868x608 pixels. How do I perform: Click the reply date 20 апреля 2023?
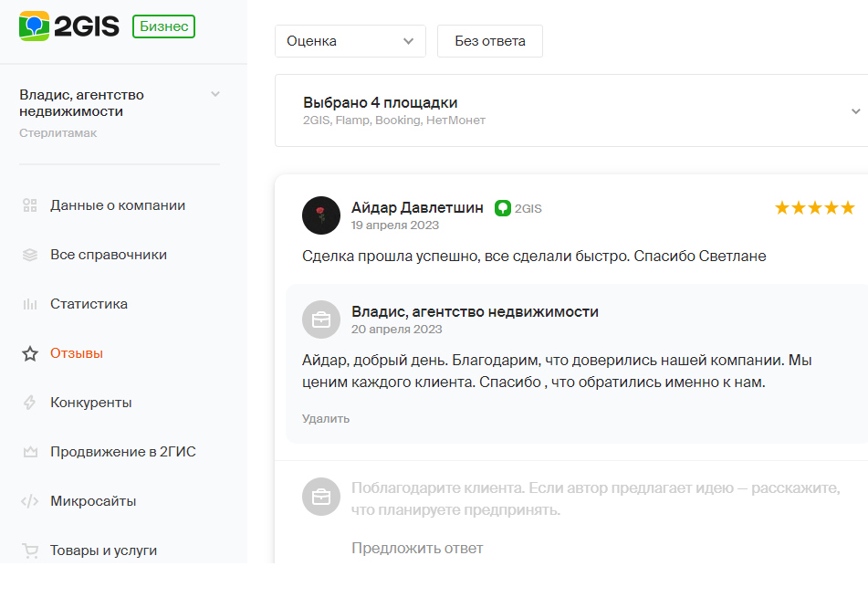pos(396,330)
